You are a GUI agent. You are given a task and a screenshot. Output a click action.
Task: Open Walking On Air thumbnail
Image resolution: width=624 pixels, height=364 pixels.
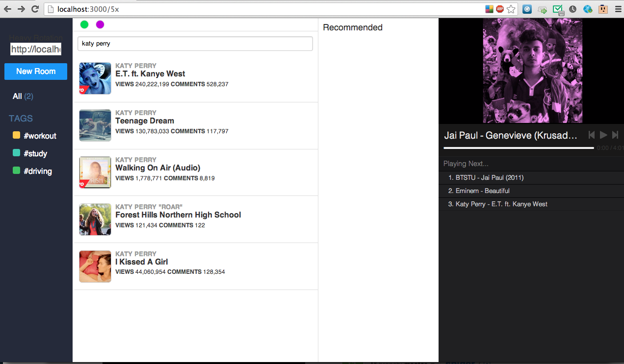click(95, 172)
